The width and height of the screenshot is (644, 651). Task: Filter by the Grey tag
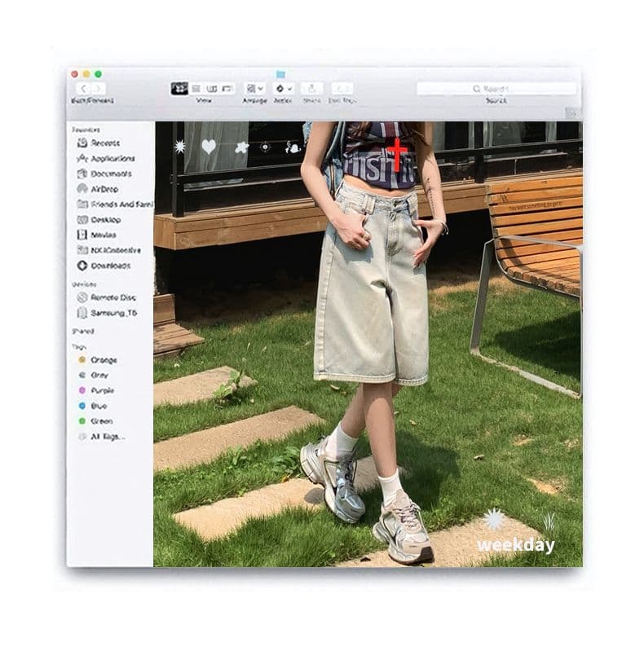pos(94,375)
